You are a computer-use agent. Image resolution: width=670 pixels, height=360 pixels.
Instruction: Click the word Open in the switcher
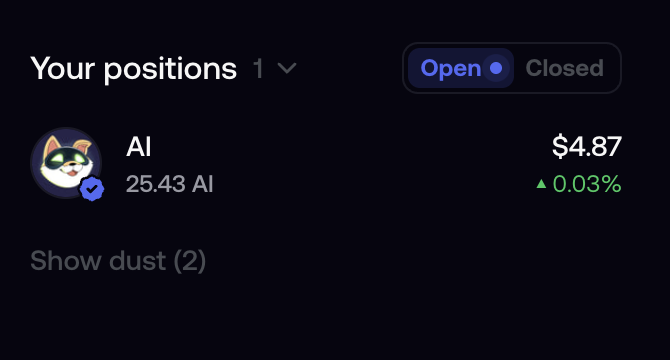[451, 69]
